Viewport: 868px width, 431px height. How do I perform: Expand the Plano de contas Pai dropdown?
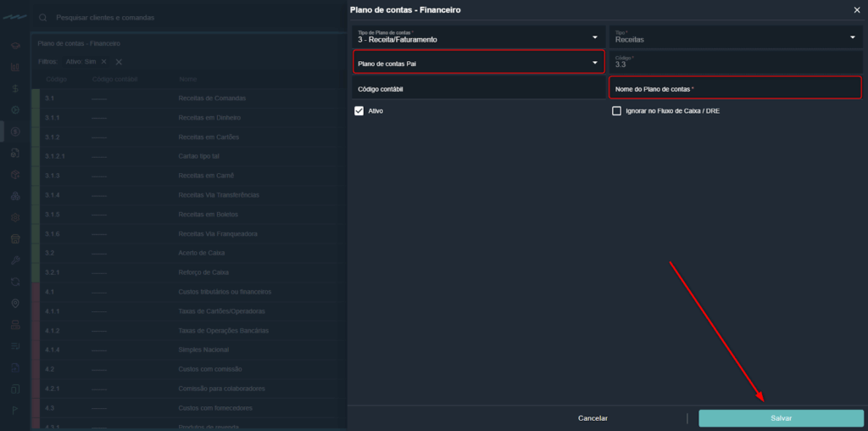point(477,63)
